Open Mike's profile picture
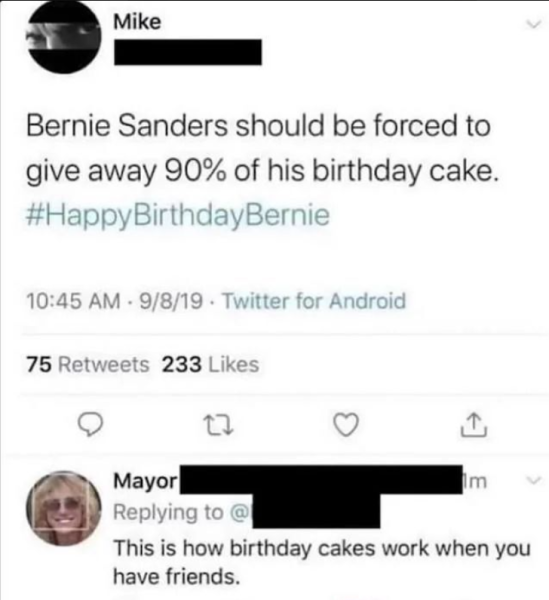 64,38
